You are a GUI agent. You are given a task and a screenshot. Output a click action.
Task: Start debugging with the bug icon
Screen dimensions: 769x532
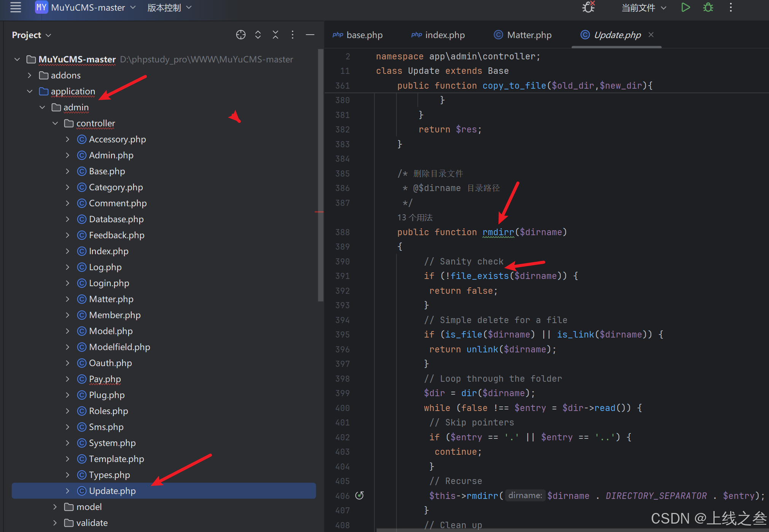pyautogui.click(x=708, y=7)
